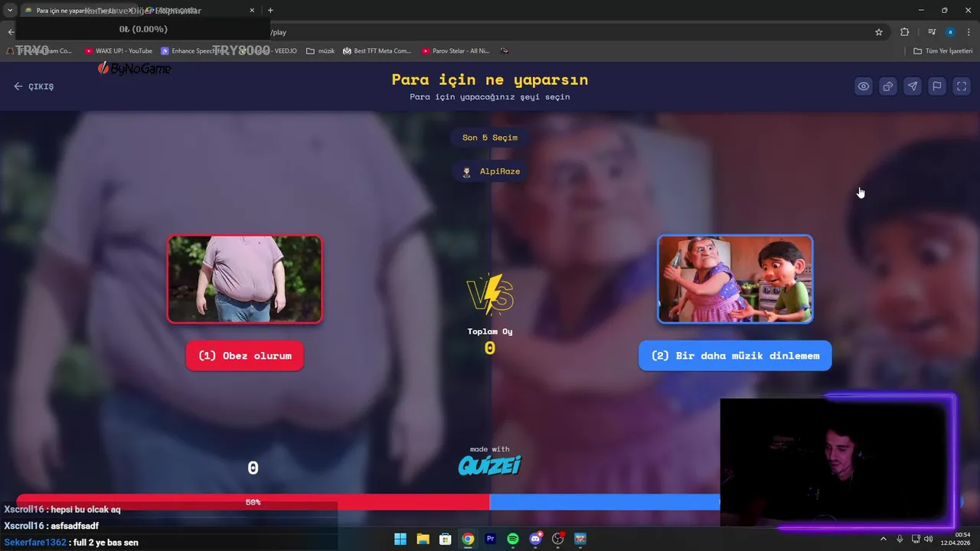Toggle the fullscreen icon in Quizei header
Image resolution: width=980 pixels, height=551 pixels.
(962, 86)
